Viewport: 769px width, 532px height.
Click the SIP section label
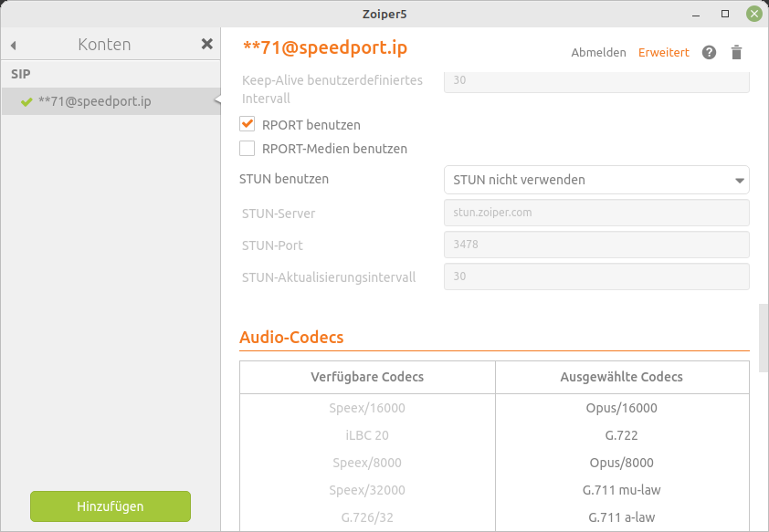[x=21, y=74]
